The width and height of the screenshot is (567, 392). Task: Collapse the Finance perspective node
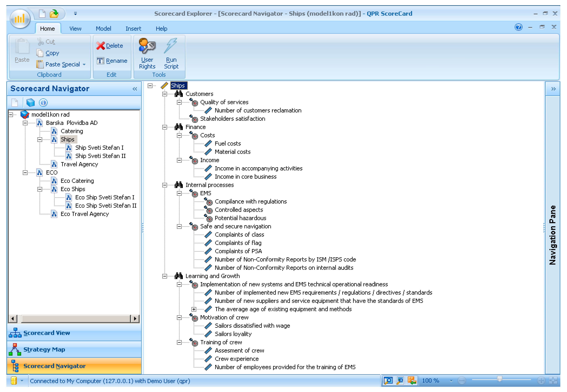[x=165, y=127]
